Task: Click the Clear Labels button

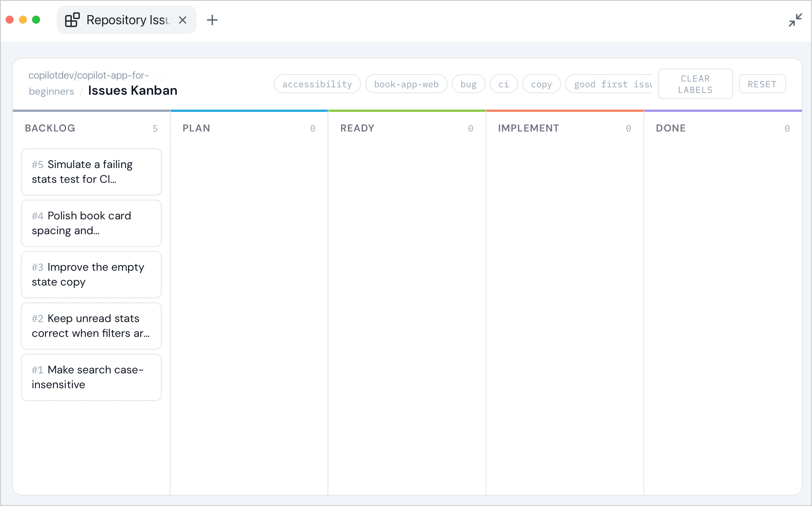Action: 695,84
